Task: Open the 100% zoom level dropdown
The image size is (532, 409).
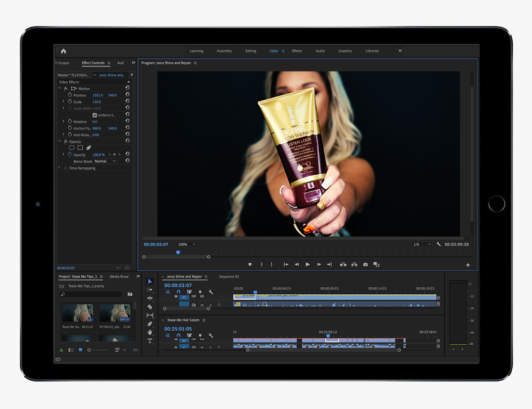Action: click(186, 244)
